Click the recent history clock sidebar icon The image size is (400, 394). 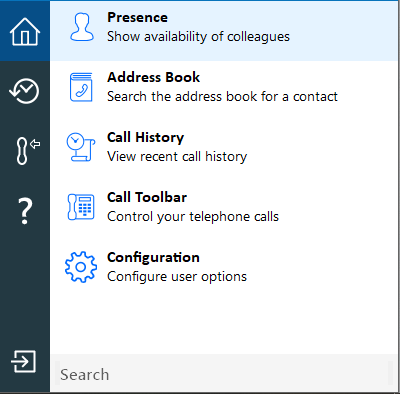(x=24, y=91)
